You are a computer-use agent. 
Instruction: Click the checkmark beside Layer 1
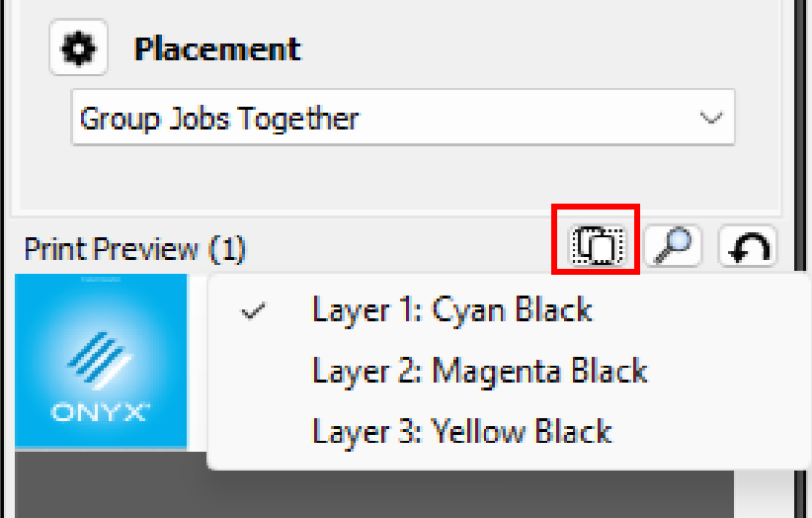(x=253, y=310)
